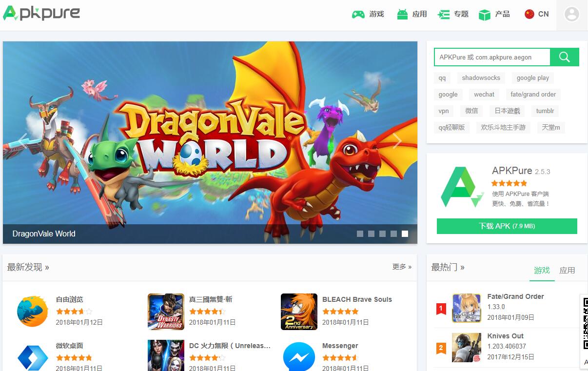588x371 pixels.
Task: Click the 日本遊戲 search tag
Action: pos(507,111)
